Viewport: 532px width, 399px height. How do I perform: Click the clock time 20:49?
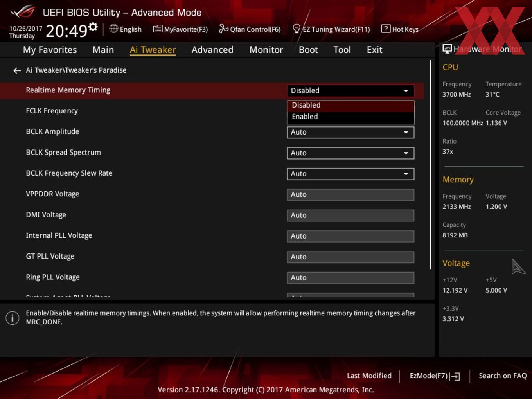click(x=66, y=31)
